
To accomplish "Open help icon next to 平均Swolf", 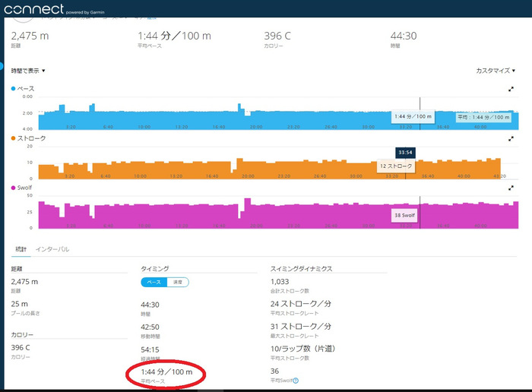I will pos(296,381).
